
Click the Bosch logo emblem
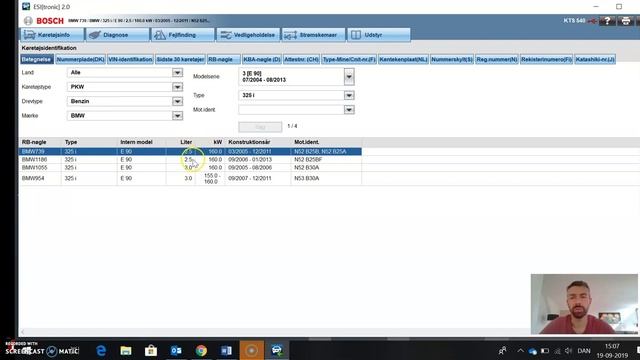(x=28, y=21)
